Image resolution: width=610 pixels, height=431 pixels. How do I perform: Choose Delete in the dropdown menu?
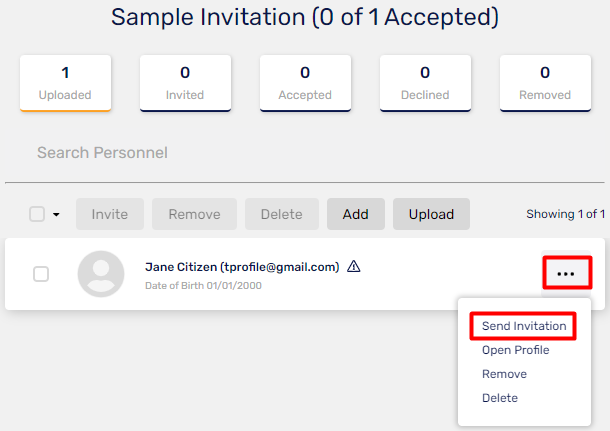[500, 398]
